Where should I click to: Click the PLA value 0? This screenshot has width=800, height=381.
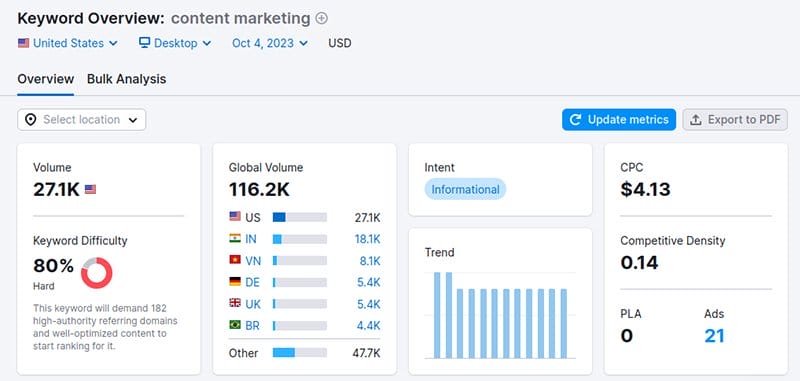click(x=627, y=336)
